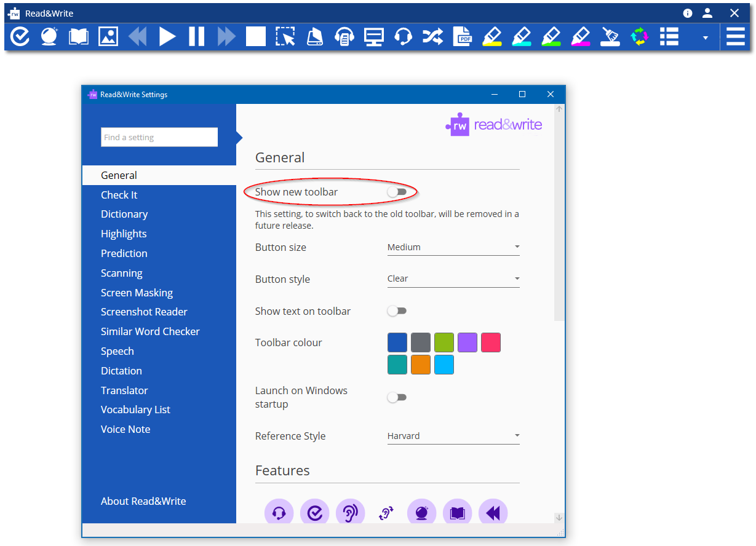Pick the green toolbar colour swatch
This screenshot has height=546, width=756.
coord(444,342)
